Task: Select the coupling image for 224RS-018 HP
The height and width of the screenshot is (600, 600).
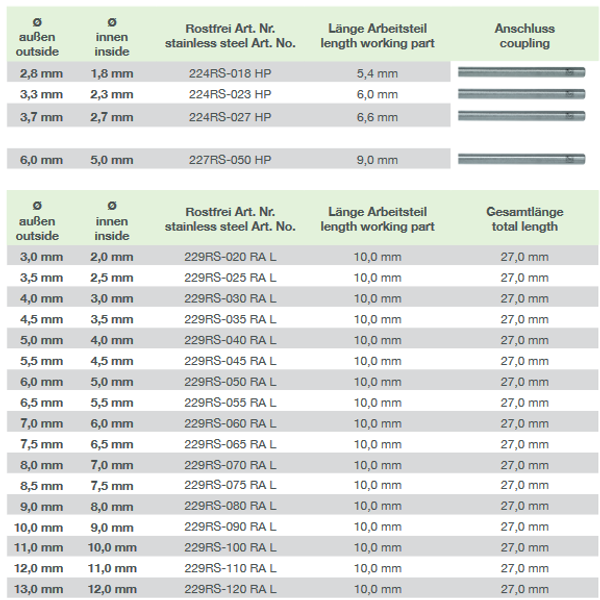Action: [522, 72]
